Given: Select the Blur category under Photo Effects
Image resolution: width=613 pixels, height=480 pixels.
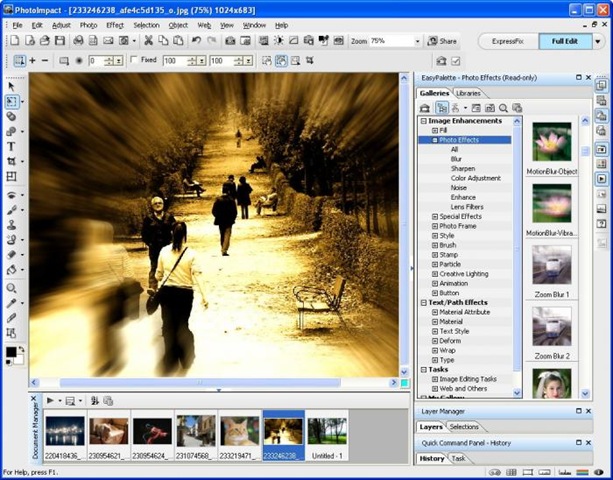Looking at the screenshot, I should pyautogui.click(x=456, y=159).
